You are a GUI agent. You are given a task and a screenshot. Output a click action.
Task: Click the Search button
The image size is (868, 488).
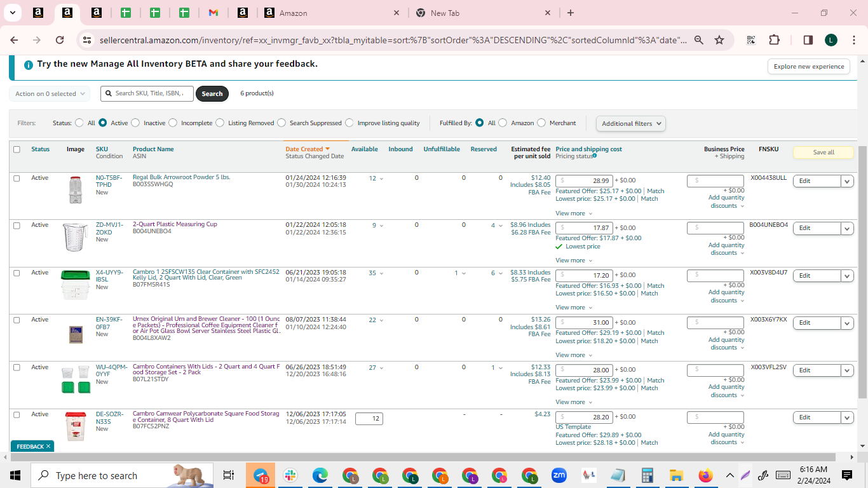pyautogui.click(x=212, y=93)
